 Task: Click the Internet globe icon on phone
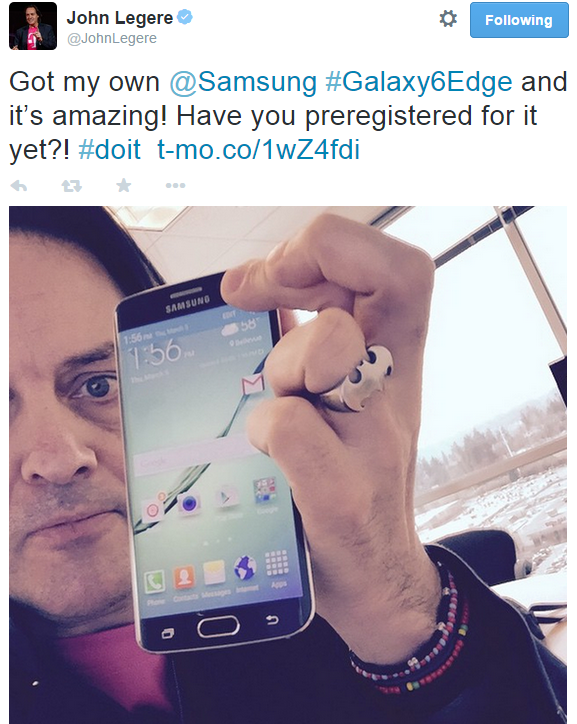tap(245, 568)
